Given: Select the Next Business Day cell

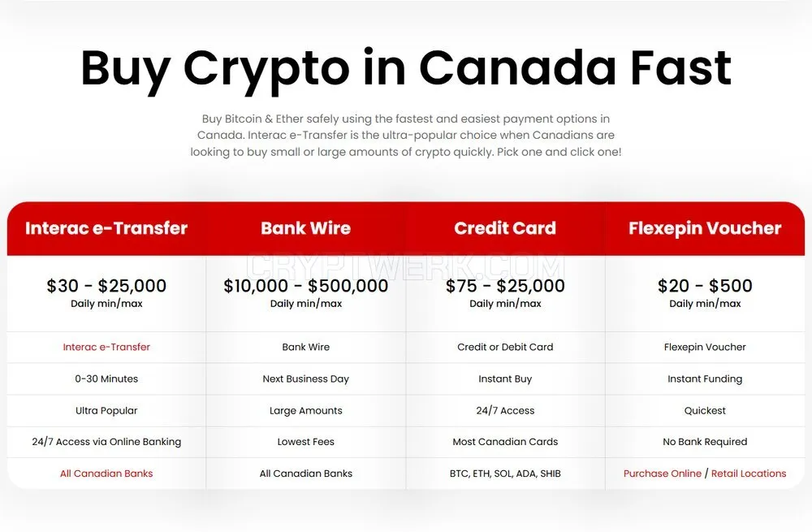Looking at the screenshot, I should [x=305, y=378].
